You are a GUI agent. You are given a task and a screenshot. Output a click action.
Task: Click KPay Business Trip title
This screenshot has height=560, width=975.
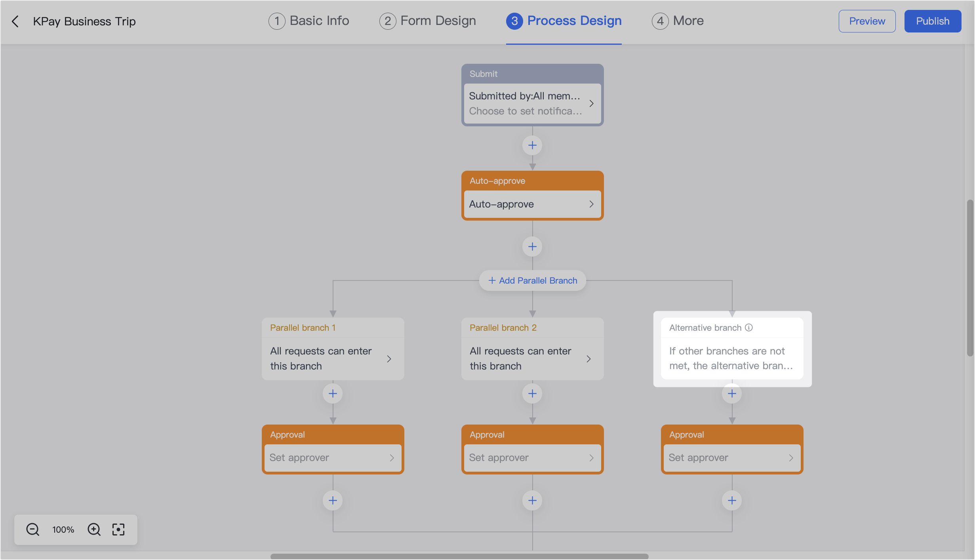[84, 21]
